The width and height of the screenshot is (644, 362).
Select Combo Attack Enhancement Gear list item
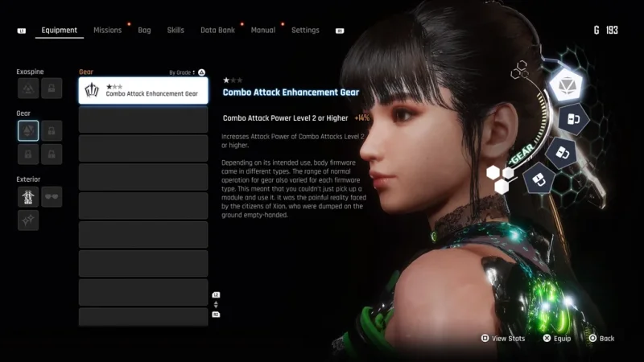tap(143, 90)
